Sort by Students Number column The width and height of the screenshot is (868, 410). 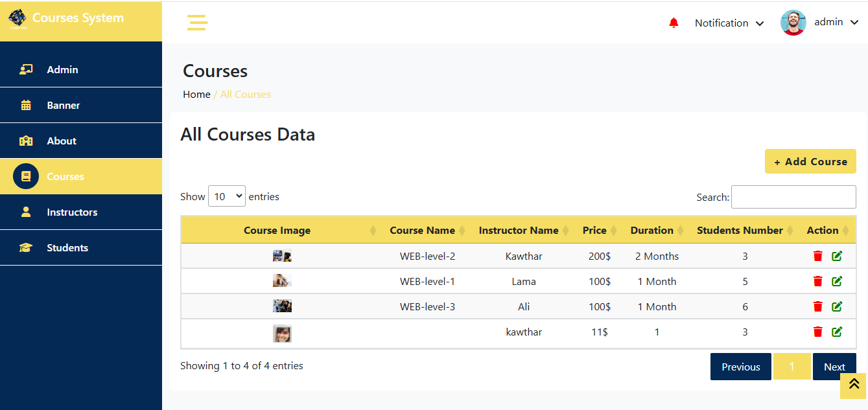(x=740, y=231)
